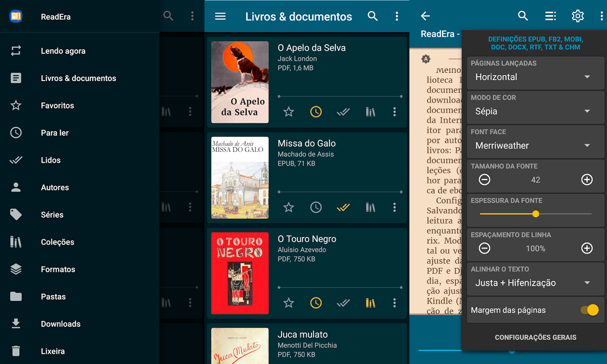Search in the Livros & documentos header
This screenshot has width=607, height=364.
click(373, 16)
